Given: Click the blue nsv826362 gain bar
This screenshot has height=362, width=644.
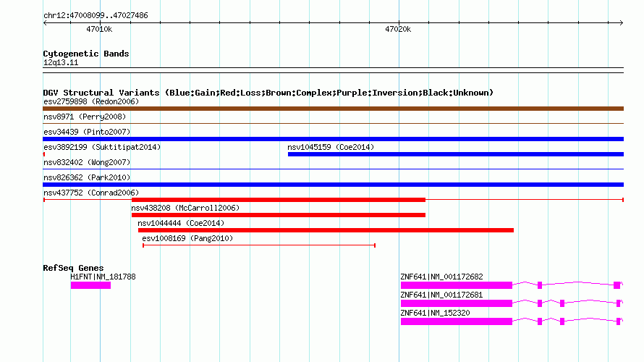Looking at the screenshot, I should 333,185.
